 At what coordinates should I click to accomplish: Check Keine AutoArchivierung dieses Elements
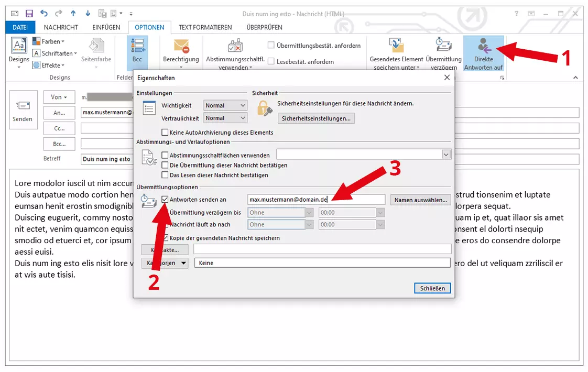(x=165, y=133)
